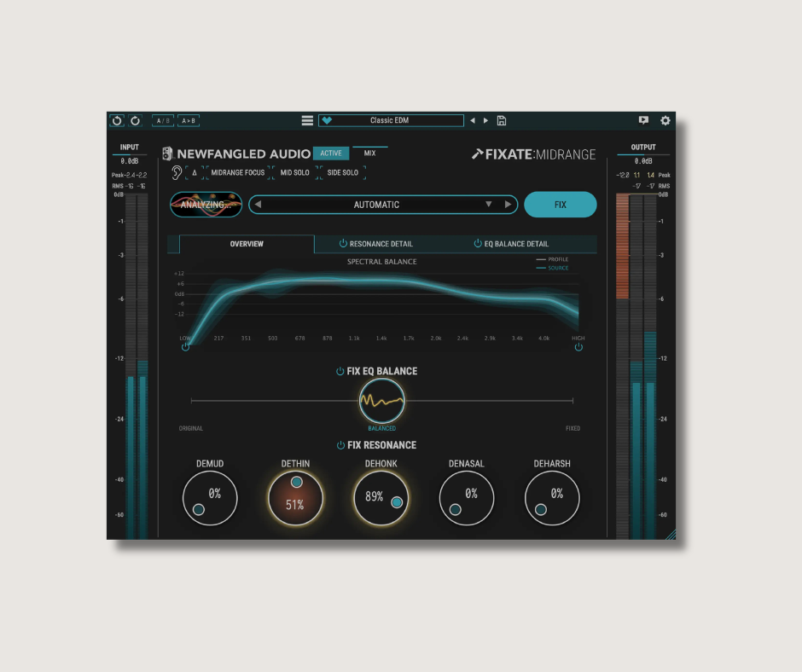Click the ORIGINAL label

click(x=191, y=429)
